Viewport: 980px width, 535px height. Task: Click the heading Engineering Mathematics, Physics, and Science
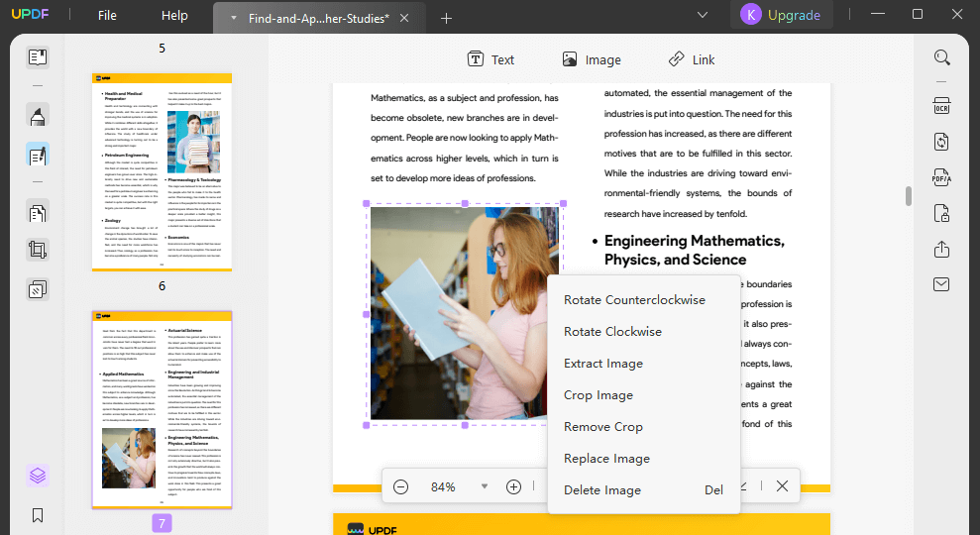695,250
